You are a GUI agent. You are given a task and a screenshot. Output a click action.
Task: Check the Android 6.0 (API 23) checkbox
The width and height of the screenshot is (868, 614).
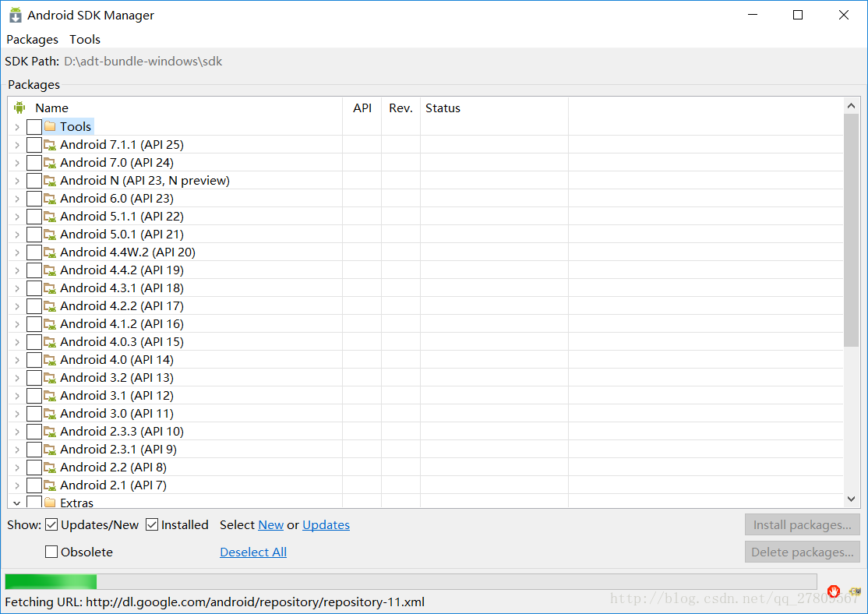tap(34, 198)
